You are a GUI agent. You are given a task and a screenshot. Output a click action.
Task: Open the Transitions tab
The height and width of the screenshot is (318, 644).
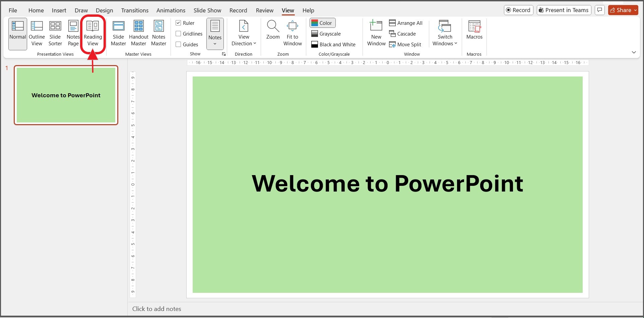point(135,10)
